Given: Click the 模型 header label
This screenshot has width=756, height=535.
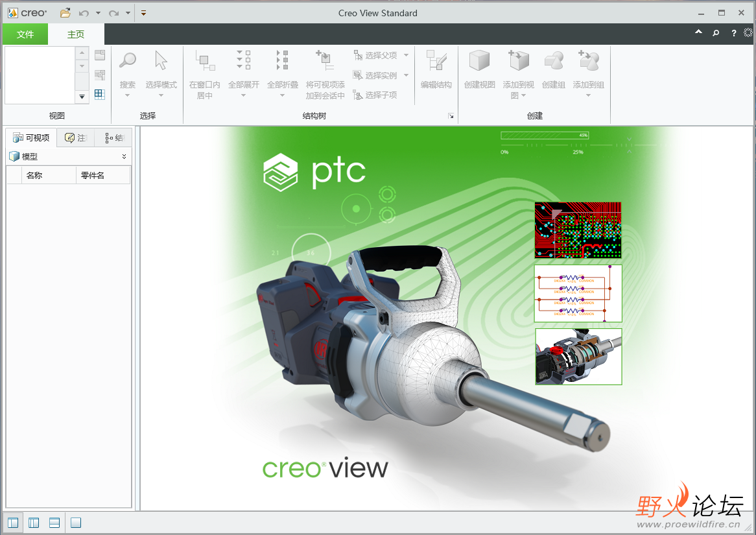Looking at the screenshot, I should (x=29, y=156).
